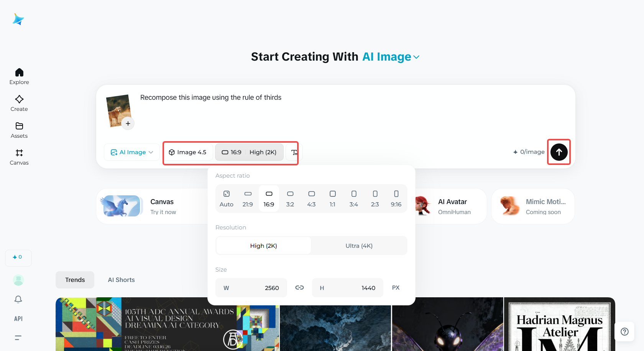Open the help question mark icon
644x351 pixels.
[624, 331]
